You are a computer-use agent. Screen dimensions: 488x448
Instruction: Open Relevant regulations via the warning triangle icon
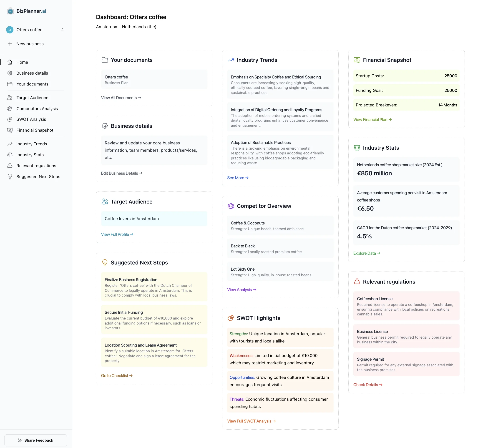pos(10,166)
